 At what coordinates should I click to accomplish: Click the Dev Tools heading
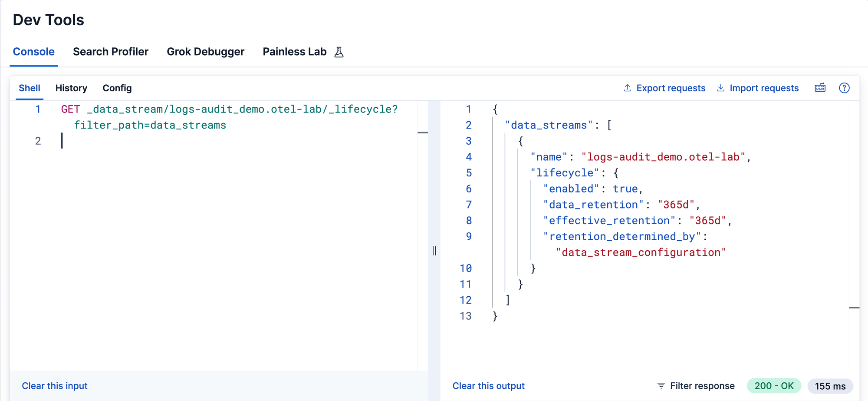point(49,20)
